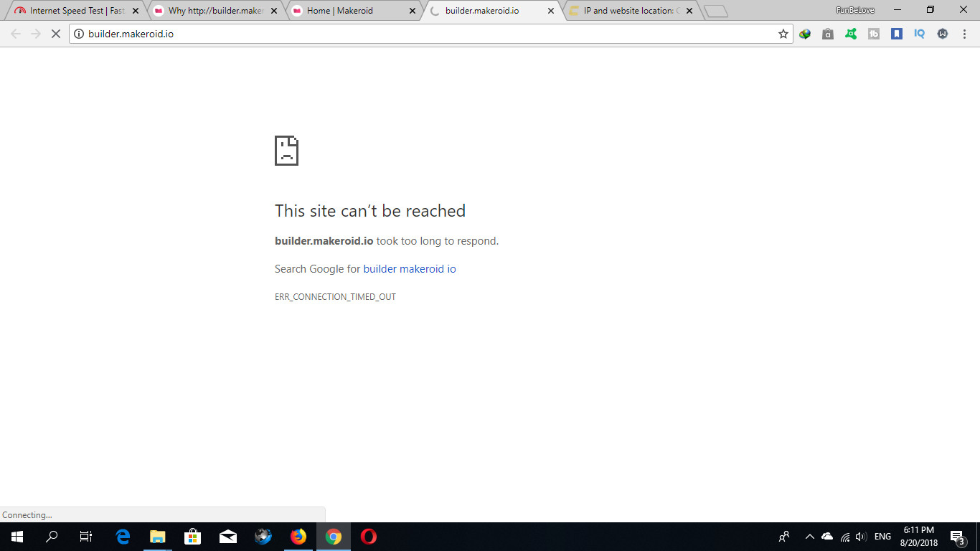Close the Home | Makeroid tab
Screen dimensions: 980x551
(413, 11)
